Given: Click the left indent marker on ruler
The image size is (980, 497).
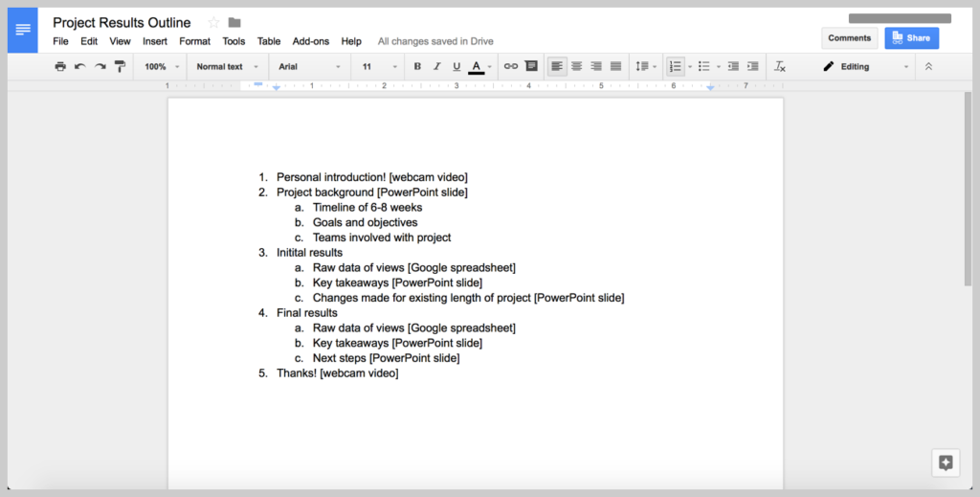Looking at the screenshot, I should pyautogui.click(x=277, y=87).
